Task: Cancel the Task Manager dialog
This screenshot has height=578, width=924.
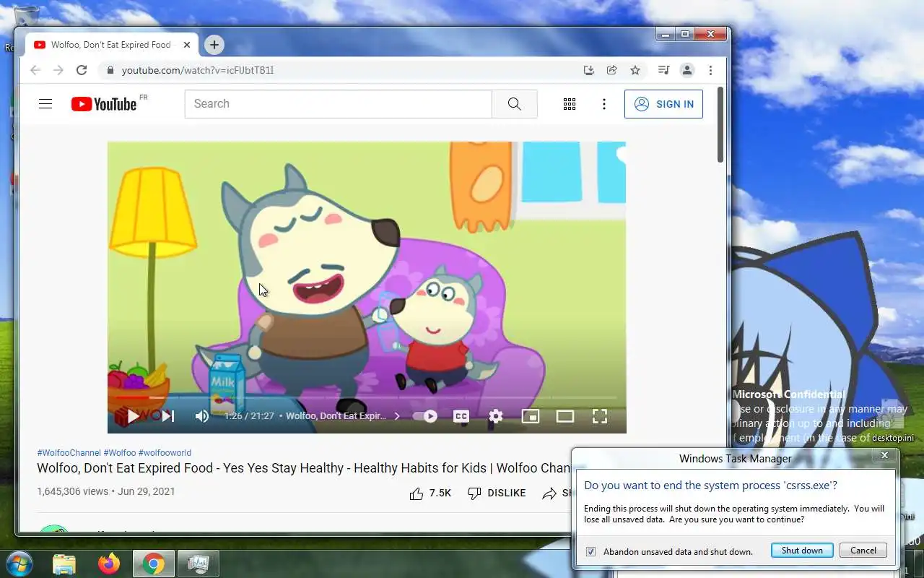Action: [x=863, y=551]
